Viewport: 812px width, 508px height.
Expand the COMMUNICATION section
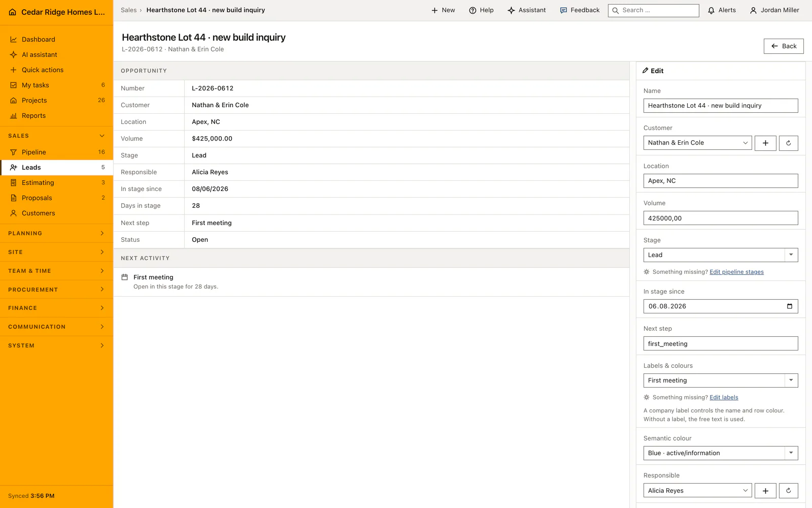pyautogui.click(x=56, y=327)
